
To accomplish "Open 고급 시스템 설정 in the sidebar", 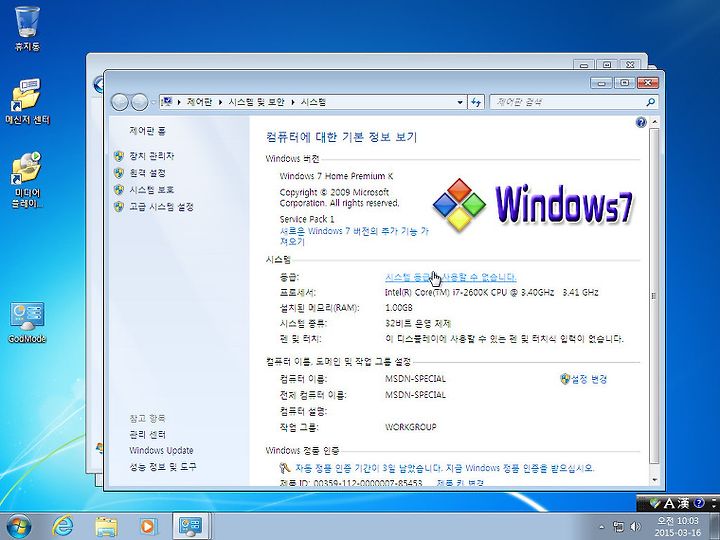I will pyautogui.click(x=161, y=207).
